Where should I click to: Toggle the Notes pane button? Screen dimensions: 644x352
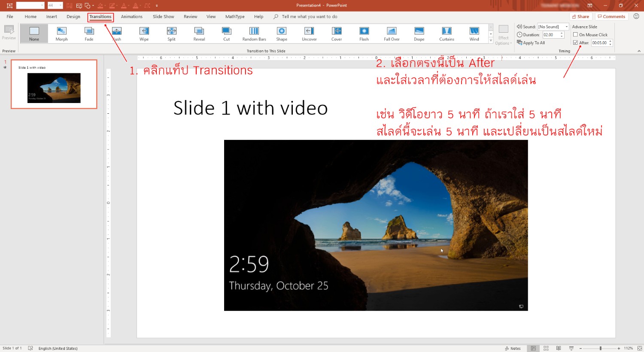coord(513,348)
